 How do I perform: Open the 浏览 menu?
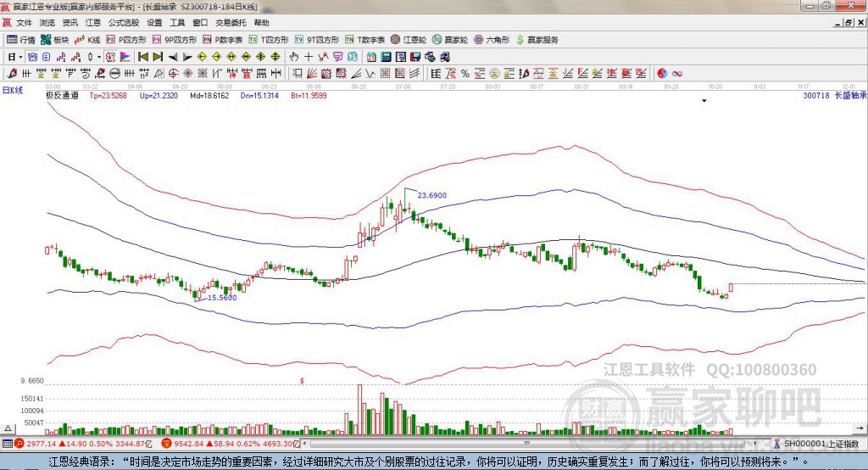47,23
